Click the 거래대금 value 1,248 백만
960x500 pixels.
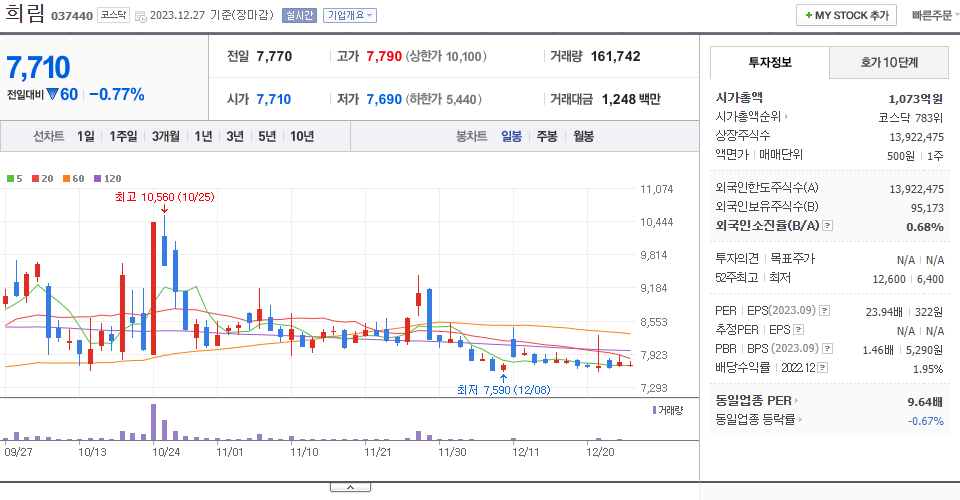(631, 99)
